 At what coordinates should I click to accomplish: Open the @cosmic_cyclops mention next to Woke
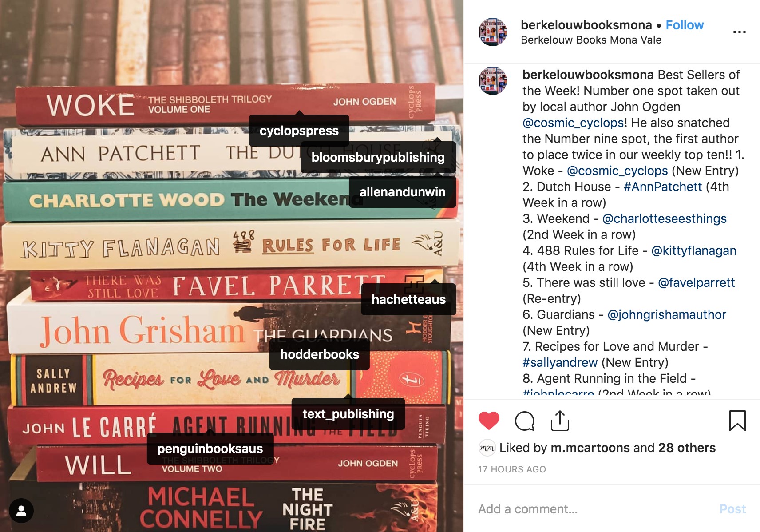[x=617, y=171]
